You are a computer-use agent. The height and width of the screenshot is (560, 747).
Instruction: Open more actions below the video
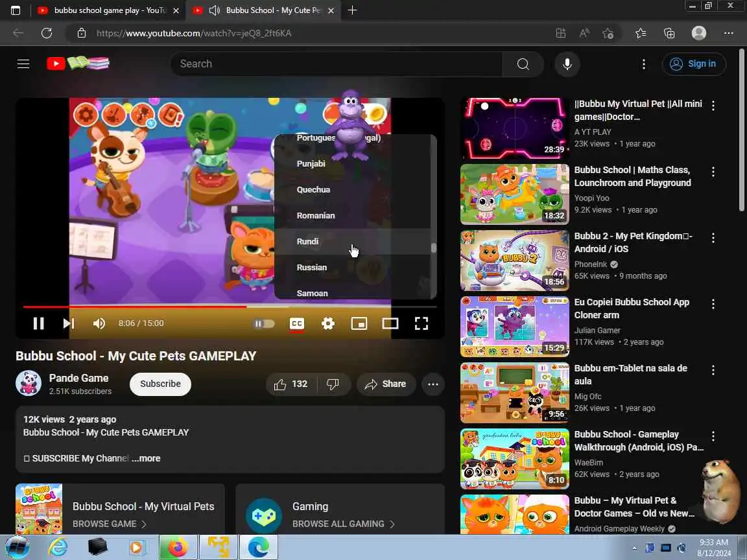click(433, 384)
